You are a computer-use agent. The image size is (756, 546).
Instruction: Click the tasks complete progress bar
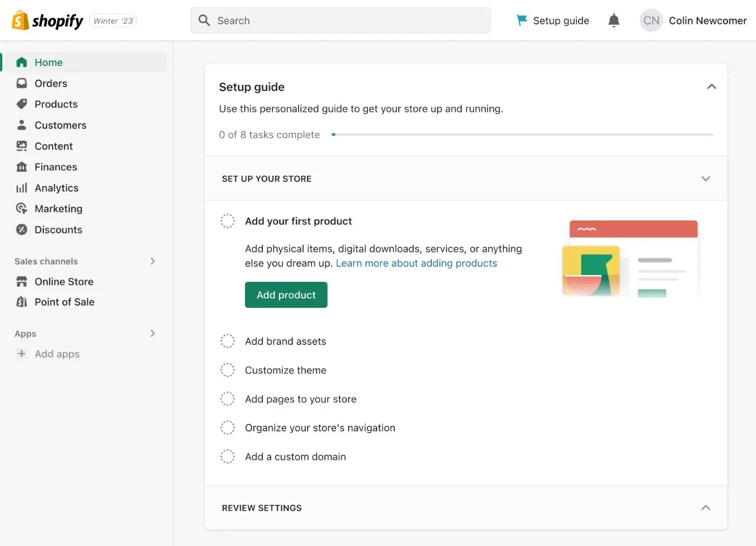(522, 135)
